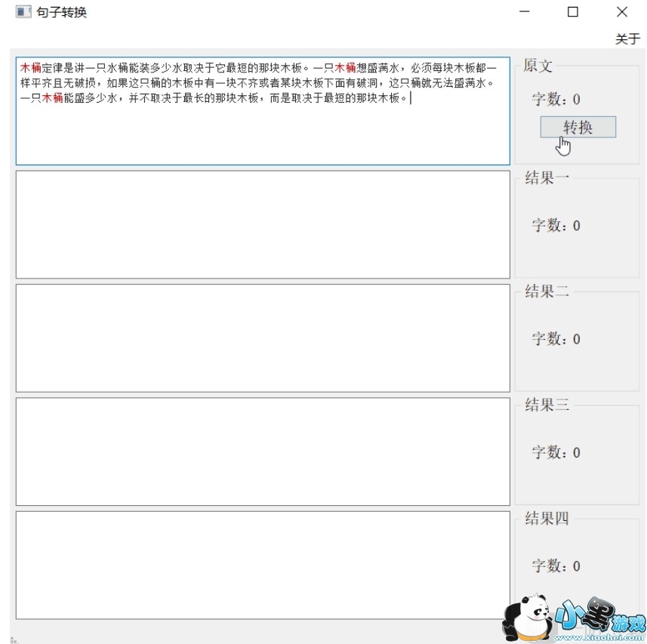Screen dimensions: 647x644
Task: Focus the 结果三 output text box
Action: [263, 451]
